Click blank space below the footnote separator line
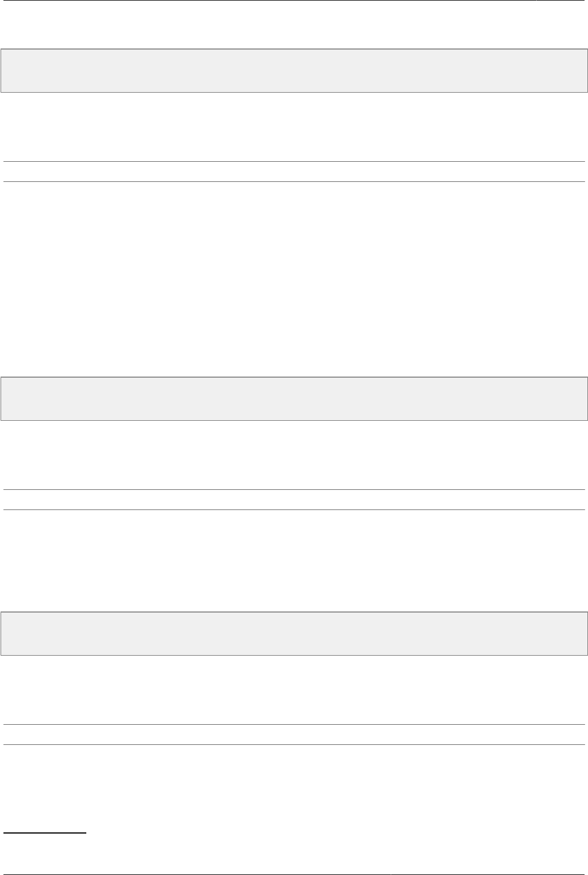 coord(294,853)
